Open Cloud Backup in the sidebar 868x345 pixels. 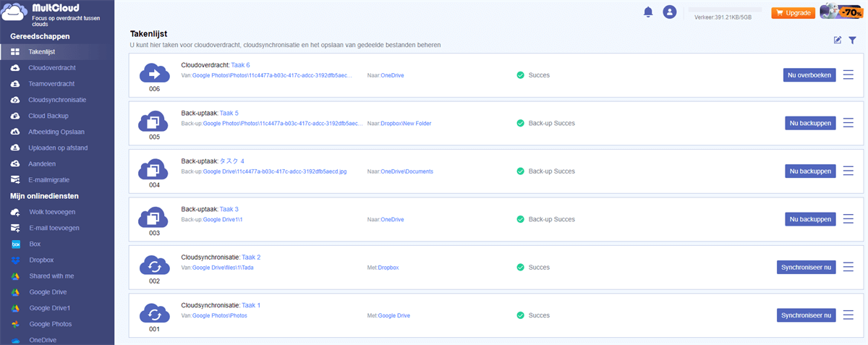click(x=48, y=116)
